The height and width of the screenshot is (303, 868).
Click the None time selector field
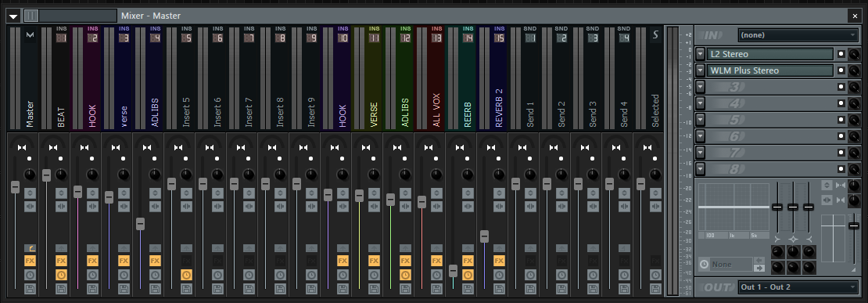[730, 264]
